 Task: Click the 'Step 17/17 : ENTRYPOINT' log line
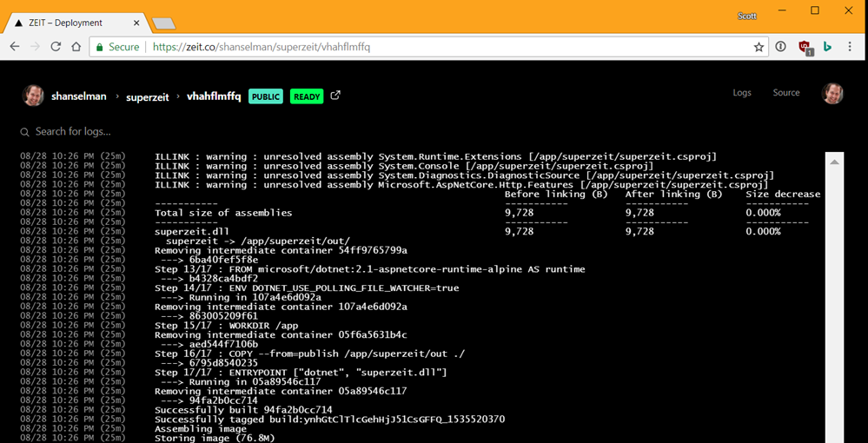point(301,372)
